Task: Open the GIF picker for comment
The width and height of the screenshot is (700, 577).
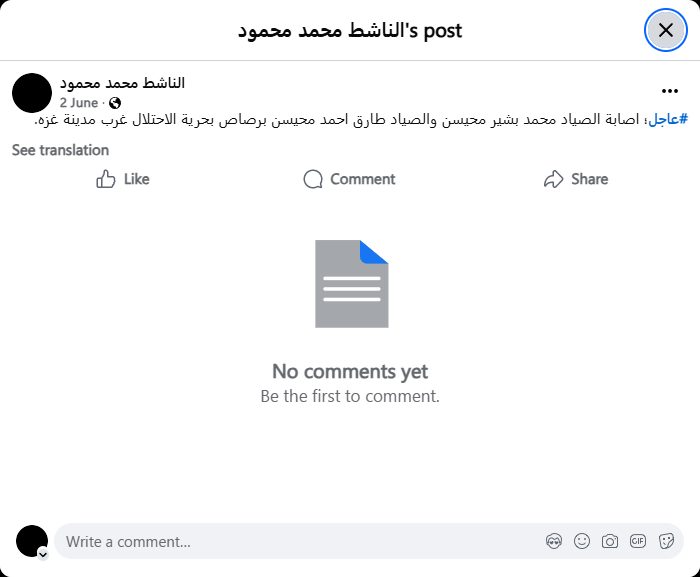Action: (638, 541)
